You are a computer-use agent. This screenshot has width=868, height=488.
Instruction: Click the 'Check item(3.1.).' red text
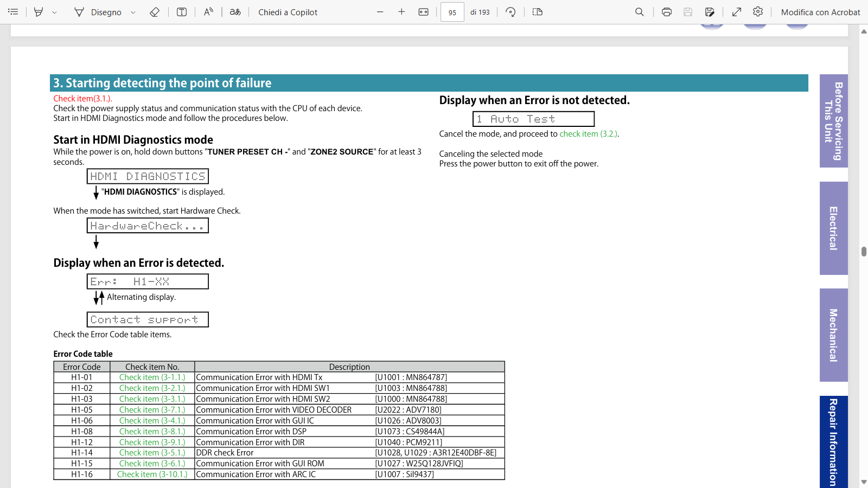click(82, 99)
